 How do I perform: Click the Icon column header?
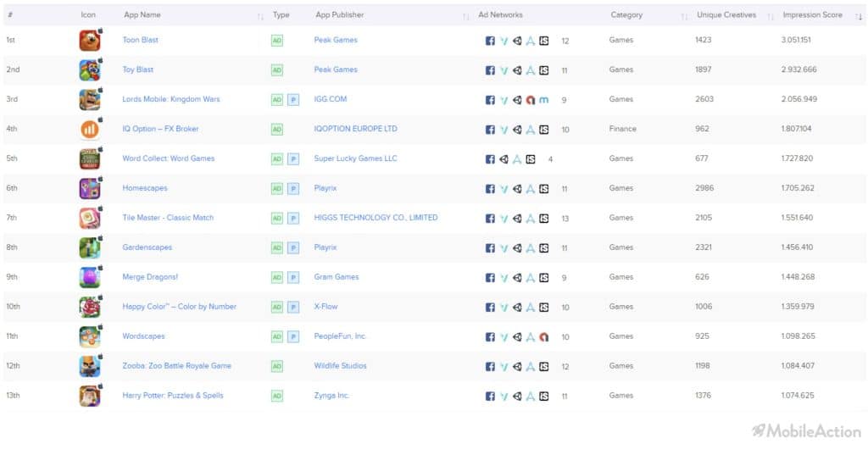[x=88, y=15]
